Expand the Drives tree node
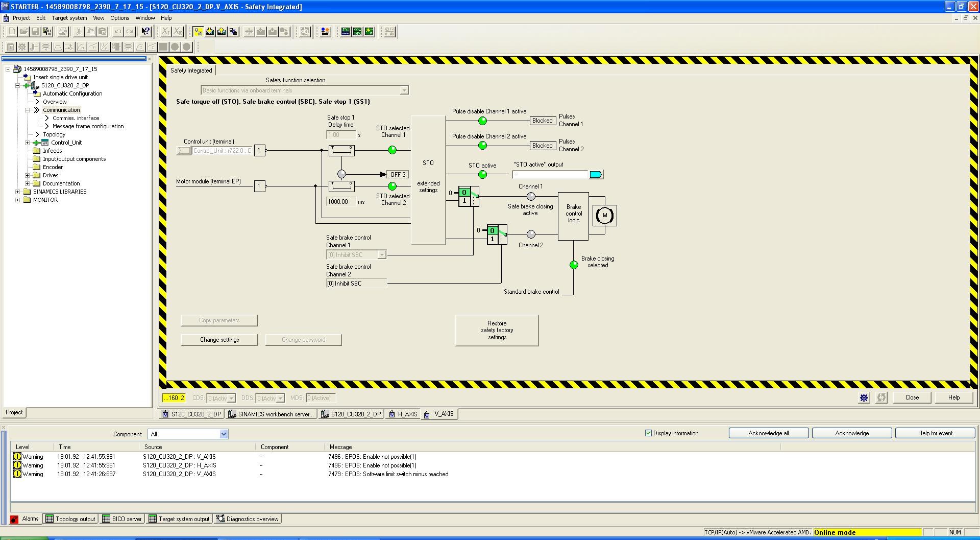The height and width of the screenshot is (540, 980). point(28,175)
